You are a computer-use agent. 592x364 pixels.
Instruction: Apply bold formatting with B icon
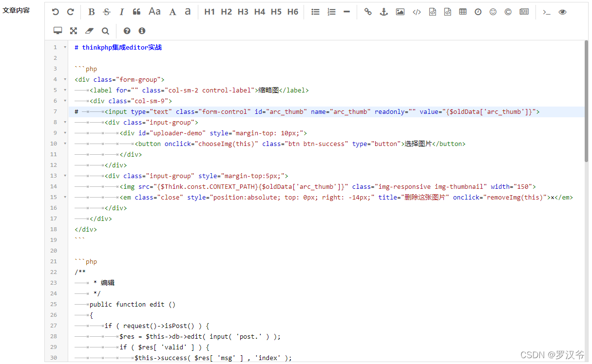[92, 12]
